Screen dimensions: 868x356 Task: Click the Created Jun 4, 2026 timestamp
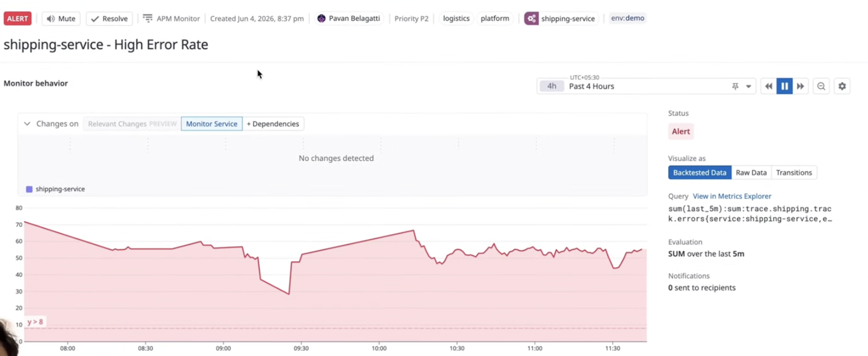point(257,18)
